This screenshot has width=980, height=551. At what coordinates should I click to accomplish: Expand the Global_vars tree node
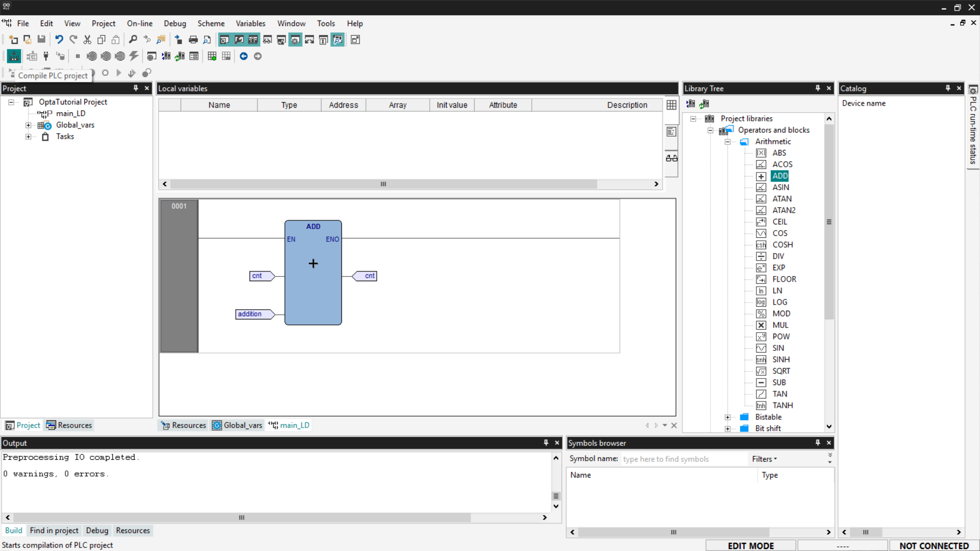point(29,125)
